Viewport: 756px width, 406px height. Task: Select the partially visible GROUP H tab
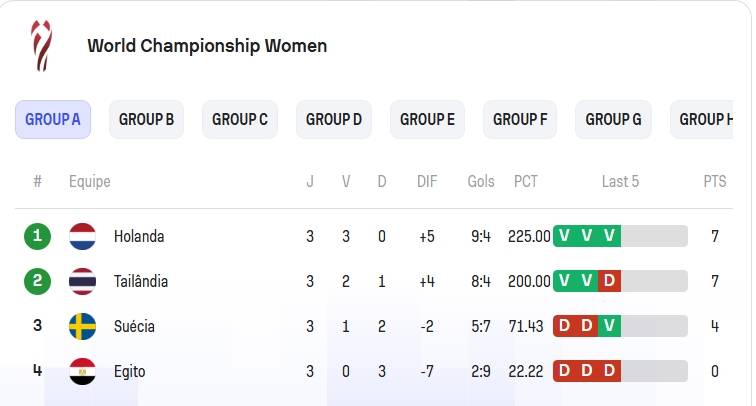702,120
